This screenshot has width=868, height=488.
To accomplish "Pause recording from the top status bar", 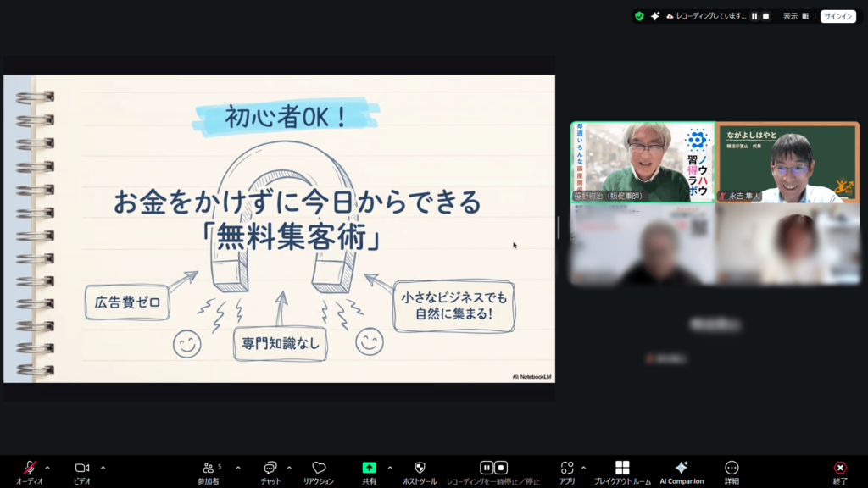I will point(754,16).
